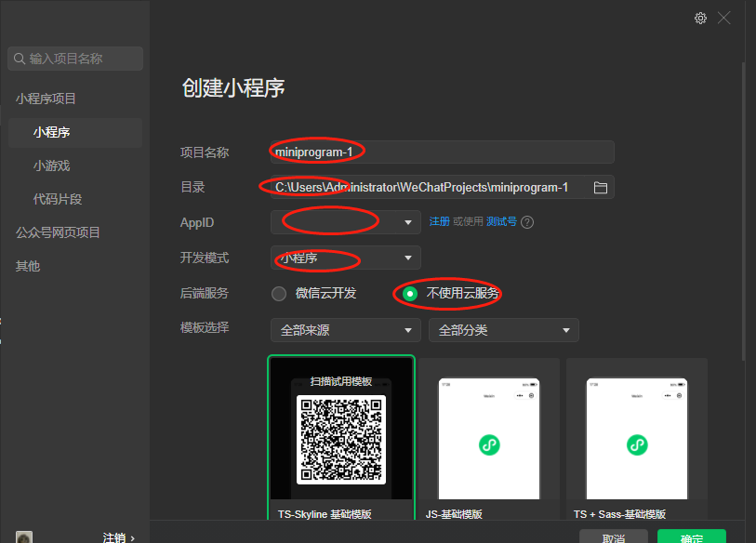Open 其他 section in sidebar
756x543 pixels.
pos(28,266)
